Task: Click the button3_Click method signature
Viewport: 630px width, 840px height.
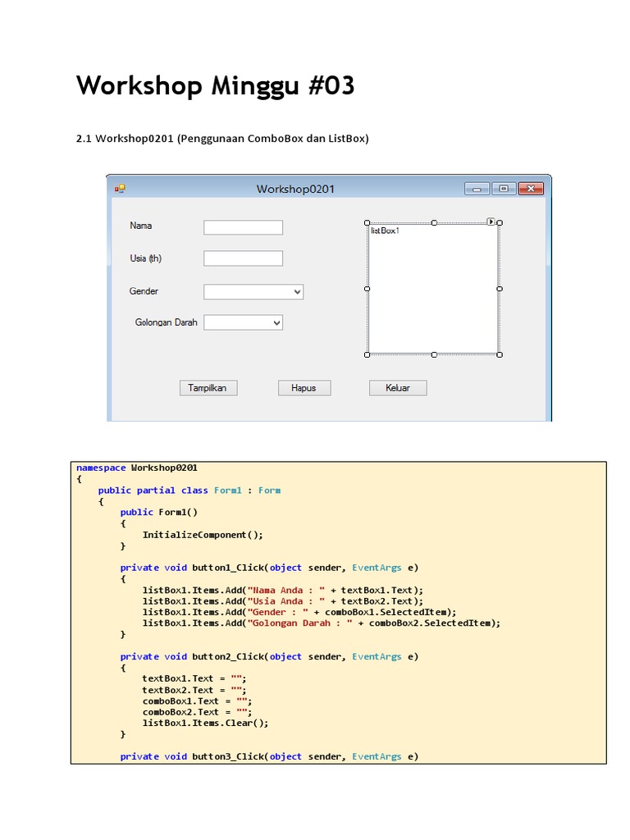Action: 269,756
